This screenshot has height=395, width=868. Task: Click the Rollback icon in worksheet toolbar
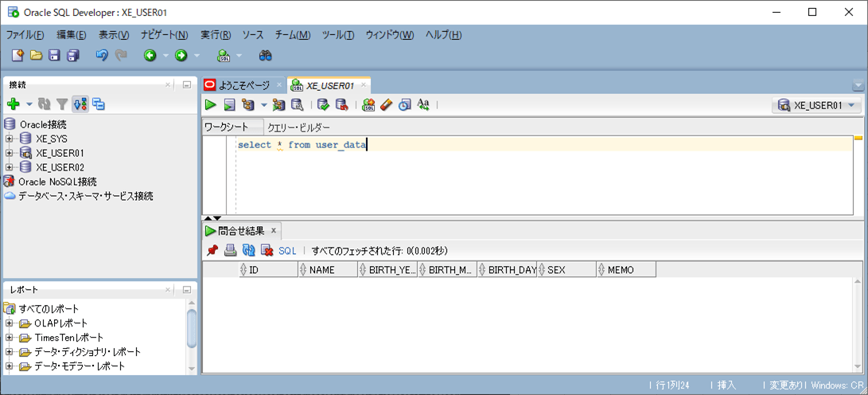[342, 104]
